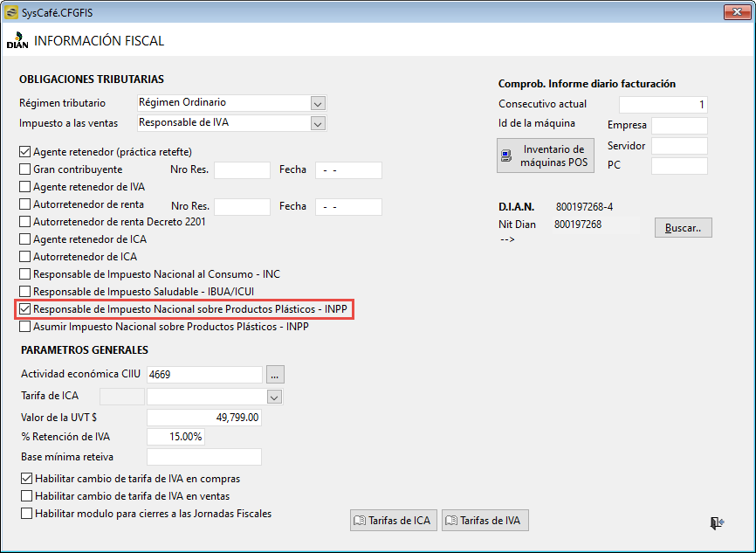Uncheck Habilitar cambio de tarifa de IVA en compras
The height and width of the screenshot is (553, 756).
point(26,479)
